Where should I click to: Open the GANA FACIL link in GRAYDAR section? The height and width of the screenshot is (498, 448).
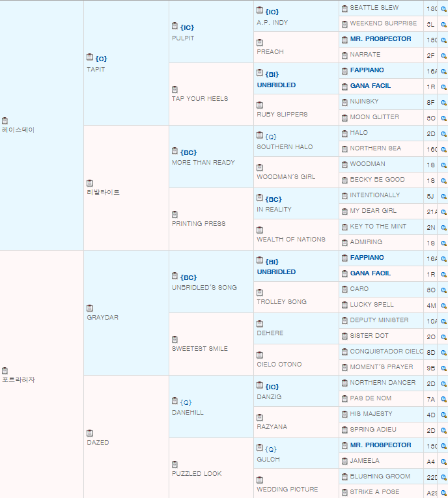pyautogui.click(x=370, y=273)
